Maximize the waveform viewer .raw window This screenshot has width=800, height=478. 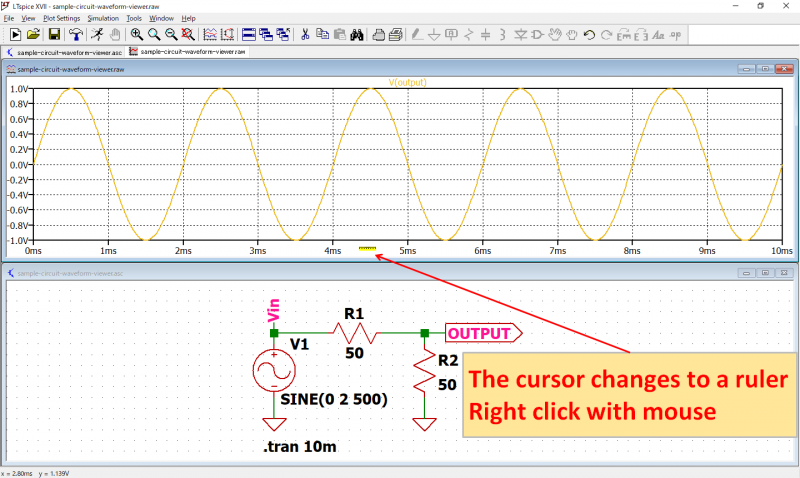click(765, 69)
